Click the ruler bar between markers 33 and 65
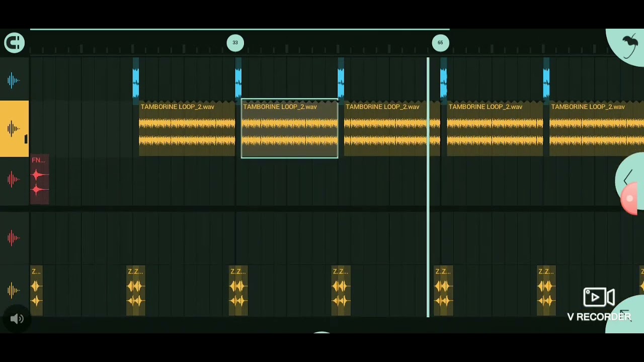The image size is (644, 362). [x=338, y=49]
